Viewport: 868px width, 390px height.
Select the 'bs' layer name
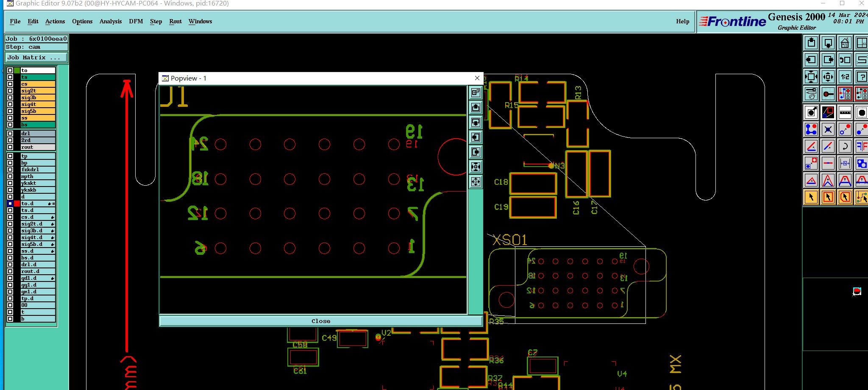(38, 125)
